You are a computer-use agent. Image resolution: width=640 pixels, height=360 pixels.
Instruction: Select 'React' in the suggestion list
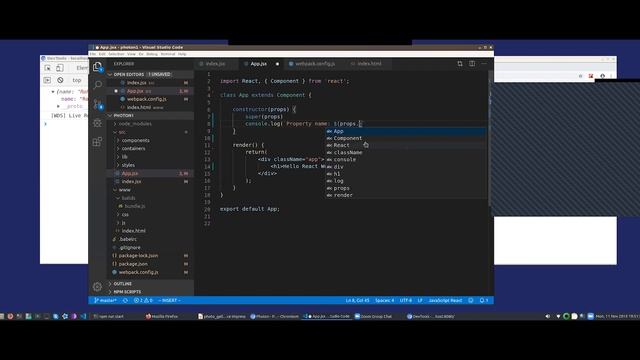pyautogui.click(x=406, y=145)
